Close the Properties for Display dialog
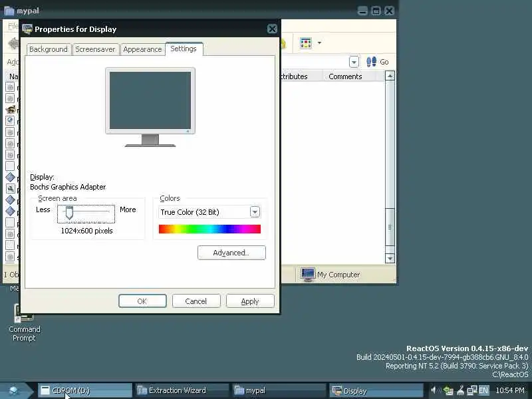Image resolution: width=532 pixels, height=399 pixels. (272, 29)
